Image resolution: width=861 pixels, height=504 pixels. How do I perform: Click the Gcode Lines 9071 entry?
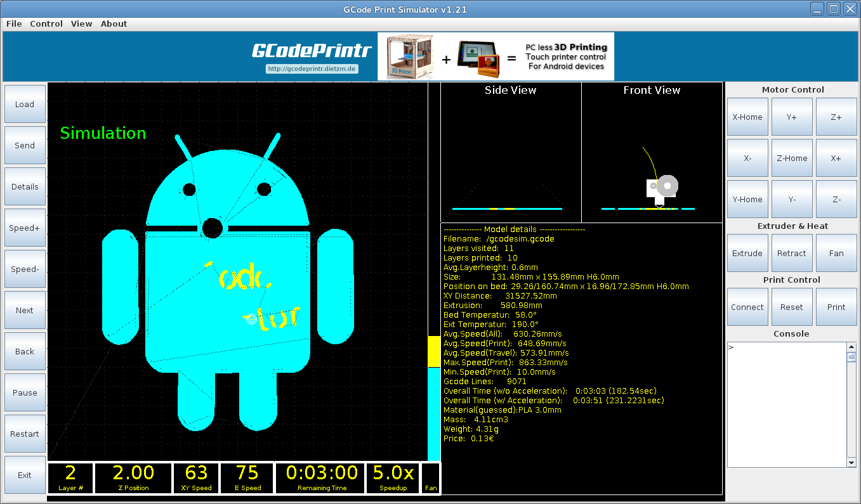(x=485, y=382)
